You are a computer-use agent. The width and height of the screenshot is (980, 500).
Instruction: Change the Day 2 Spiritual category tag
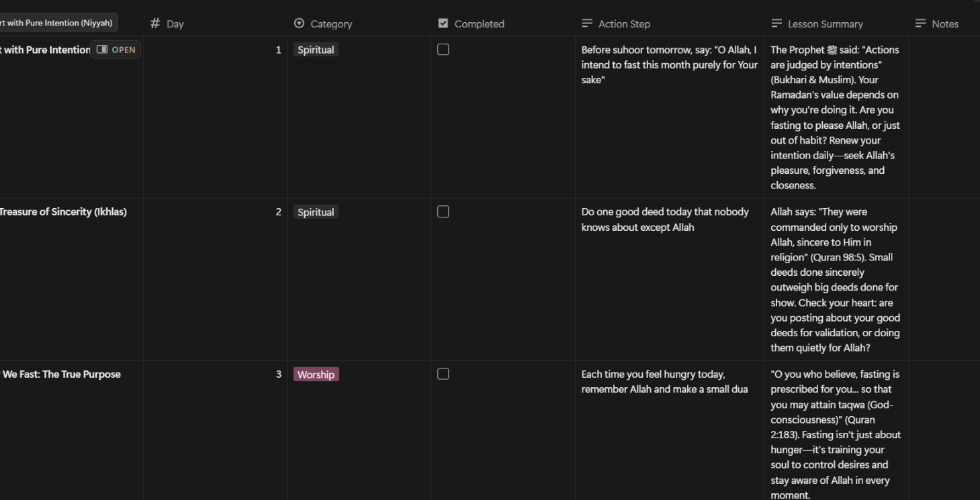coord(316,212)
